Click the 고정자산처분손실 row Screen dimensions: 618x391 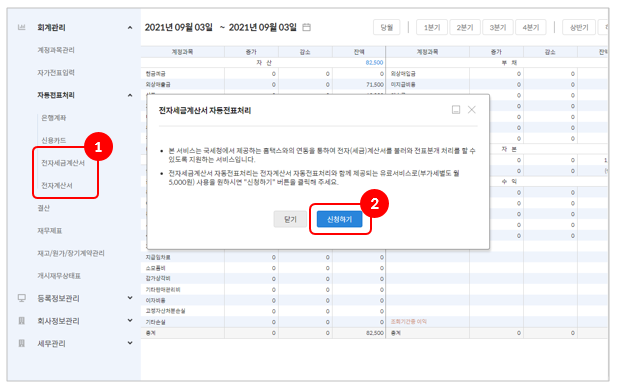pyautogui.click(x=263, y=311)
